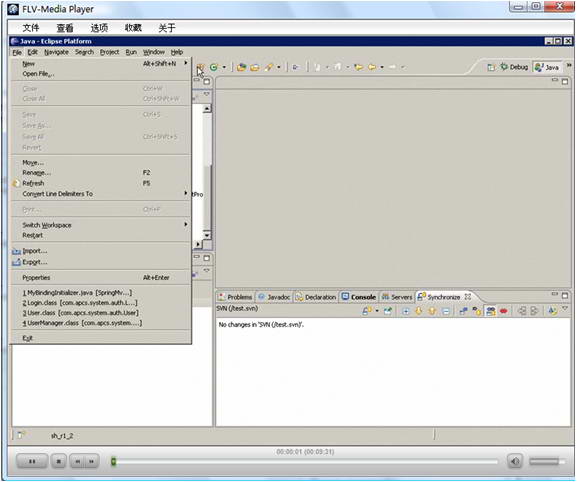Image resolution: width=578 pixels, height=482 pixels.
Task: Open the Navigate menu in Eclipse
Action: (x=56, y=52)
